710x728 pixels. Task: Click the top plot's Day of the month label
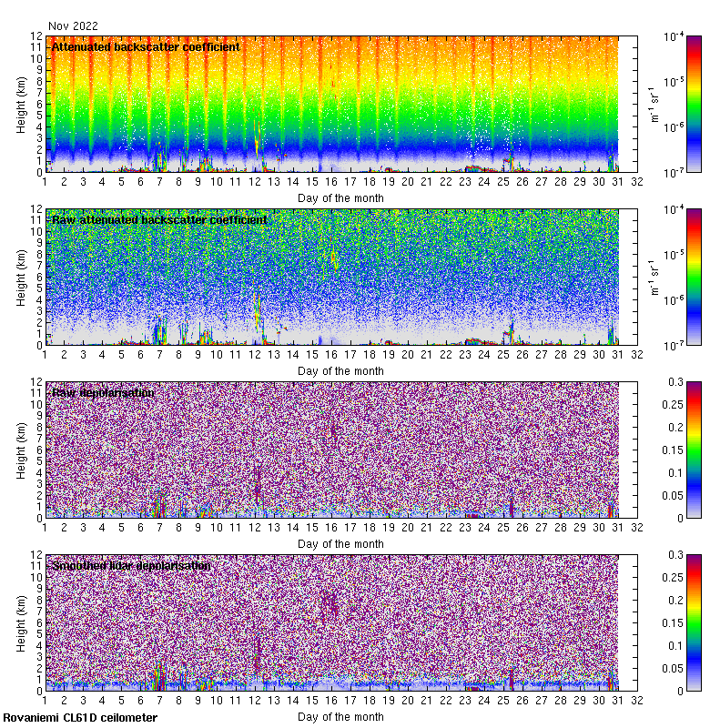coord(341,197)
